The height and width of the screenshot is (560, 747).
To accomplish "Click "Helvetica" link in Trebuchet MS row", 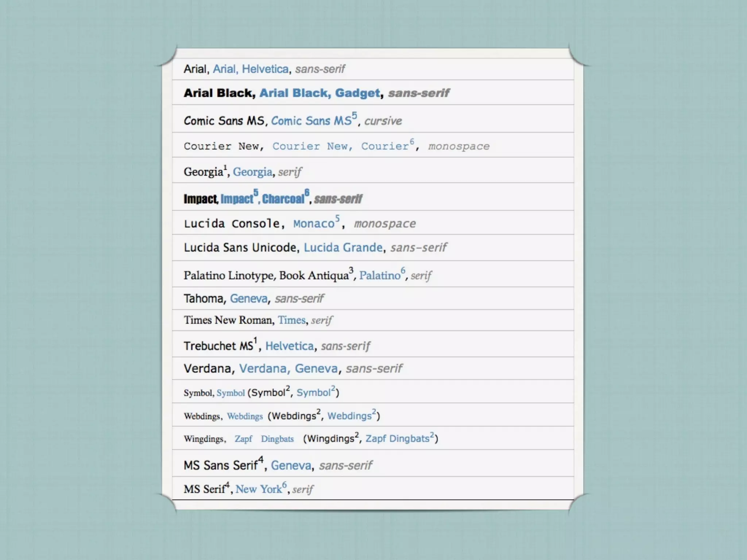I will (289, 346).
